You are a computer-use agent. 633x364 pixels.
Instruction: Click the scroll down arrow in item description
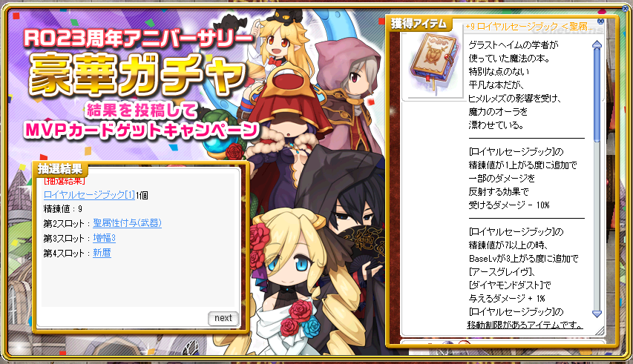point(597,313)
